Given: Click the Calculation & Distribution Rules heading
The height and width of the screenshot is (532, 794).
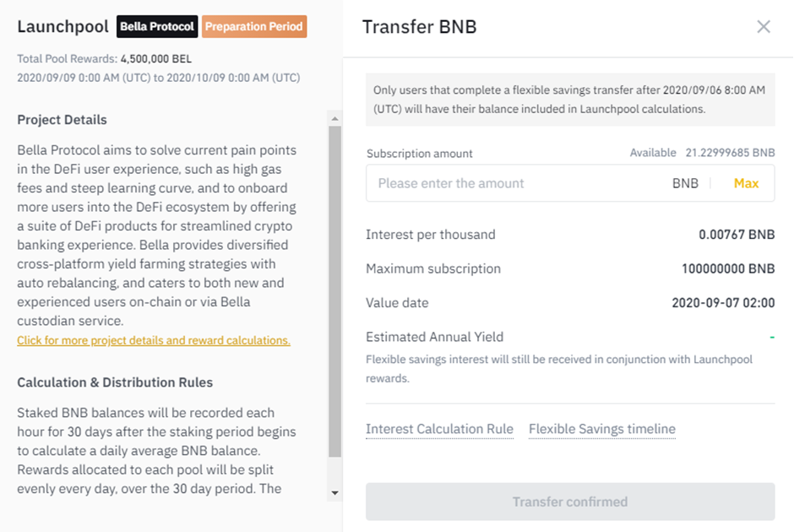Looking at the screenshot, I should click(x=115, y=383).
